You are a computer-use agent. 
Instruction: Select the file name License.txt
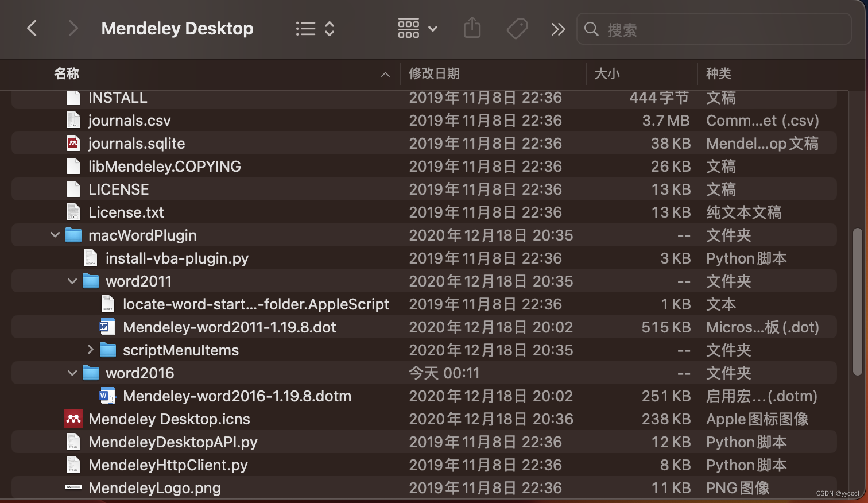tap(126, 212)
